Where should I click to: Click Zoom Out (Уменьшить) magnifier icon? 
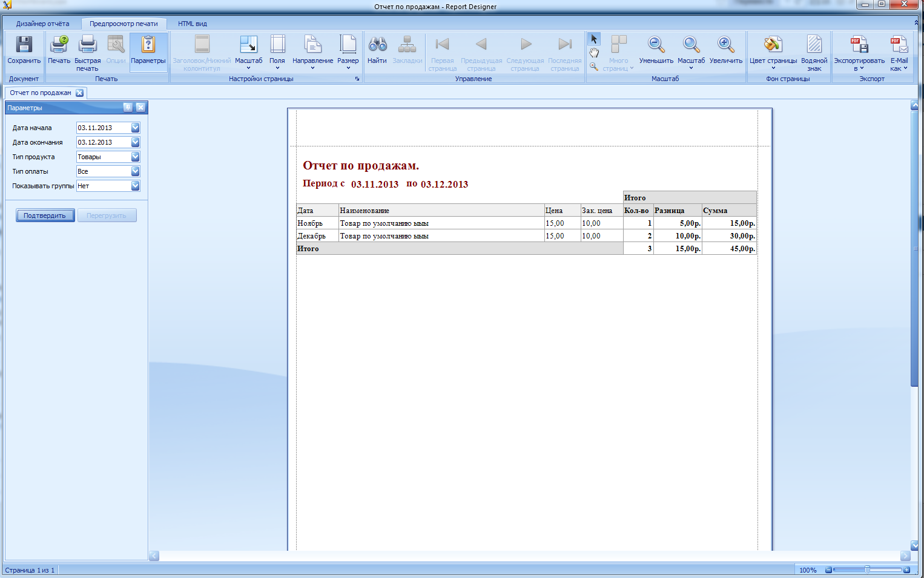pyautogui.click(x=656, y=45)
